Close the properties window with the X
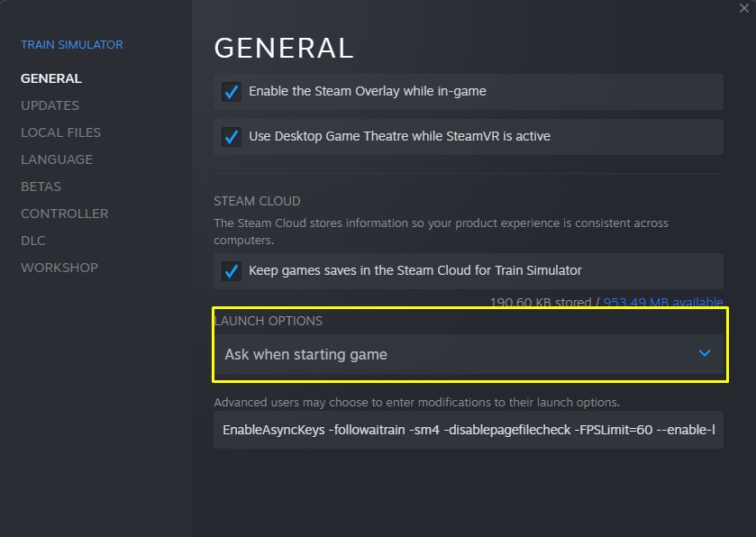 coord(744,7)
